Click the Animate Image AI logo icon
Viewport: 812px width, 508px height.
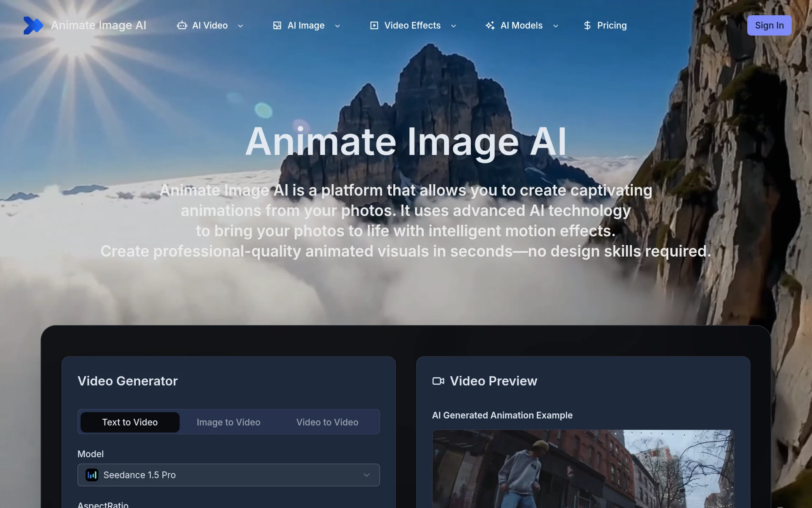tap(33, 25)
